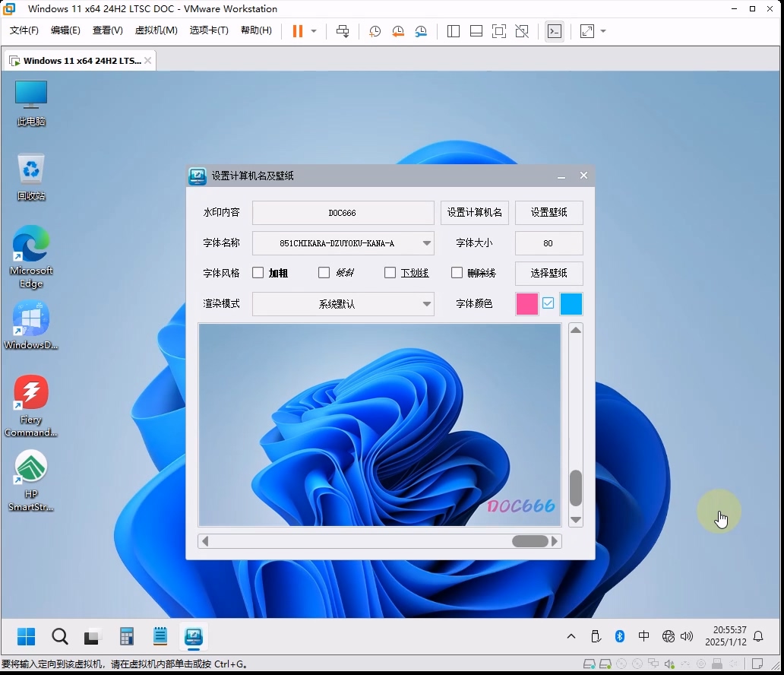Open the stretch display dropdown arrow

[x=603, y=31]
